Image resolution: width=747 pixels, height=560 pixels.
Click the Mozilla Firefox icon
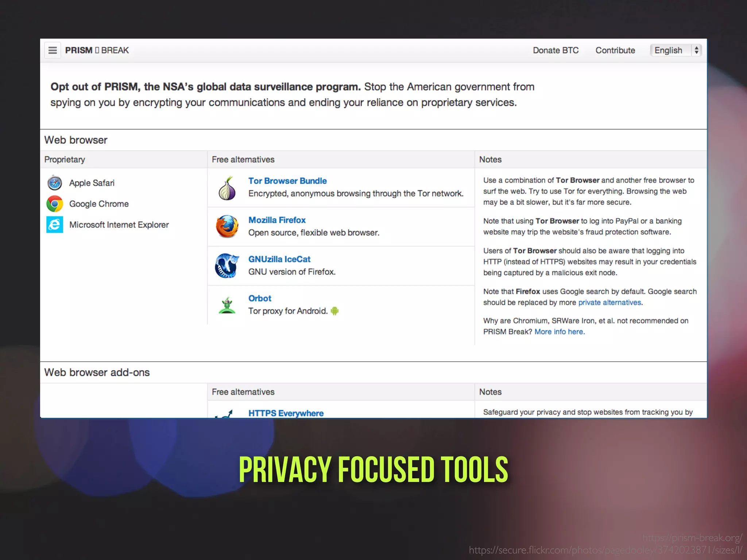coord(227,226)
